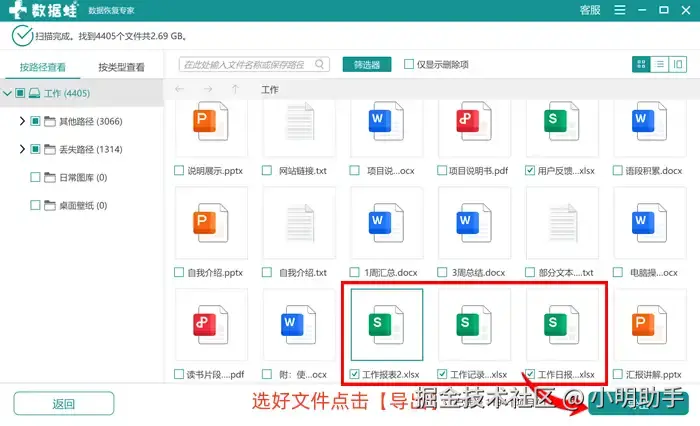Screen dimensions: 700x426
Task: Switch to list view layout
Action: [659, 64]
